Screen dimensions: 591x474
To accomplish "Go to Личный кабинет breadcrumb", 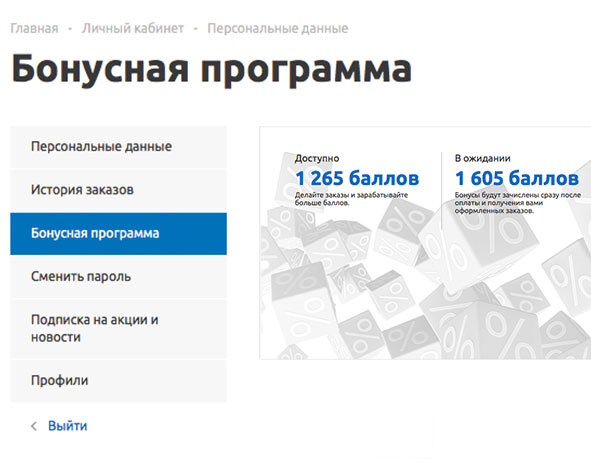I will (133, 28).
